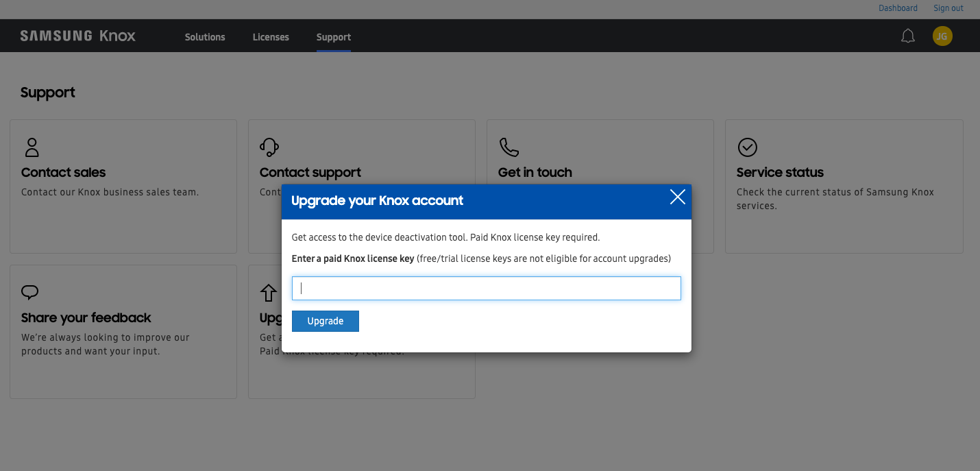Click the Upgrade button in the dialog
The image size is (980, 471).
click(x=326, y=321)
